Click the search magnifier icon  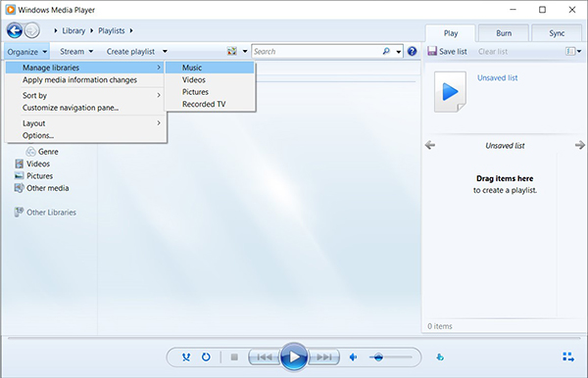386,51
